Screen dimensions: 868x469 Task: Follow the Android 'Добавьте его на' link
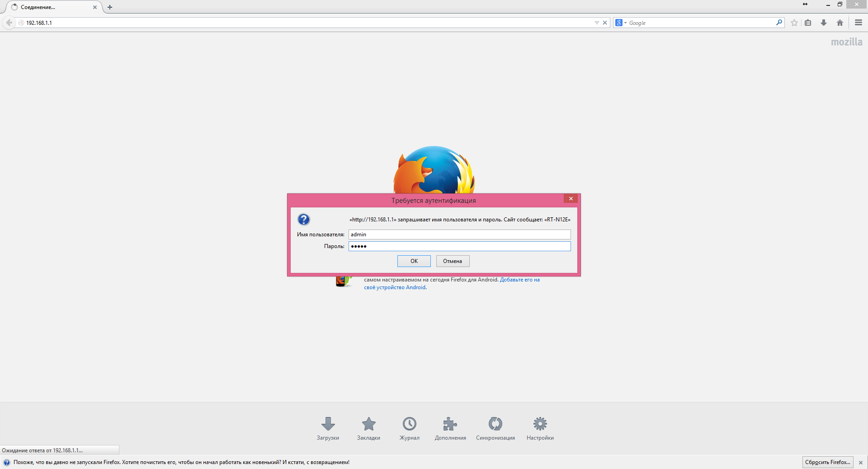[520, 280]
